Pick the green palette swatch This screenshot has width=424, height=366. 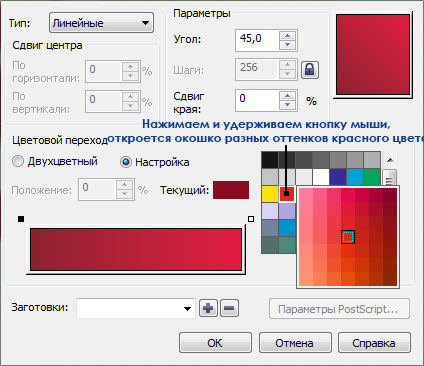[x=372, y=177]
